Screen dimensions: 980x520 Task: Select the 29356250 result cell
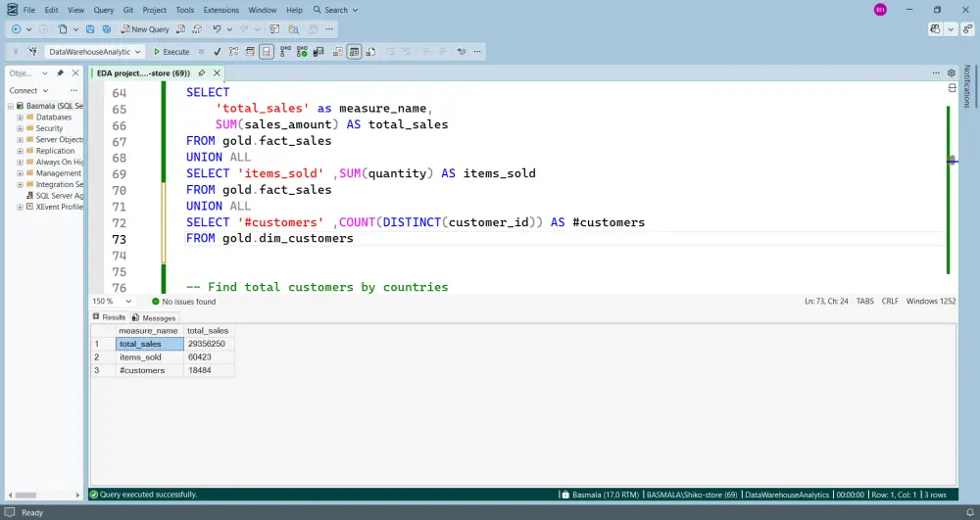210,344
